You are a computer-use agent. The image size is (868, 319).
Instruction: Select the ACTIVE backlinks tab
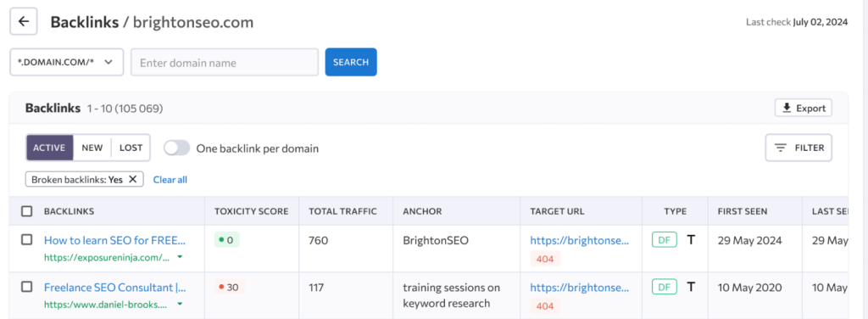[x=49, y=148]
